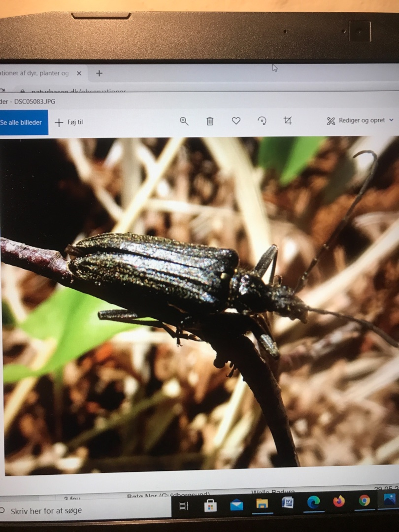Open the Mail app on the taskbar

[236, 505]
